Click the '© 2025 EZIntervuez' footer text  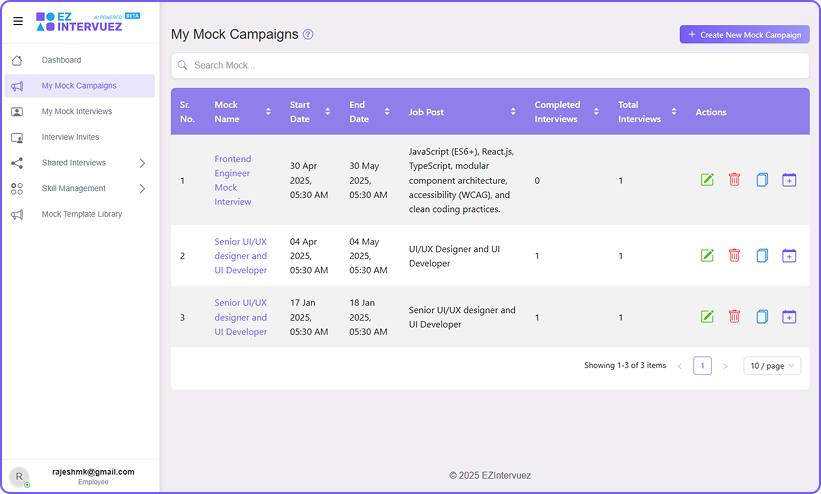click(x=490, y=476)
